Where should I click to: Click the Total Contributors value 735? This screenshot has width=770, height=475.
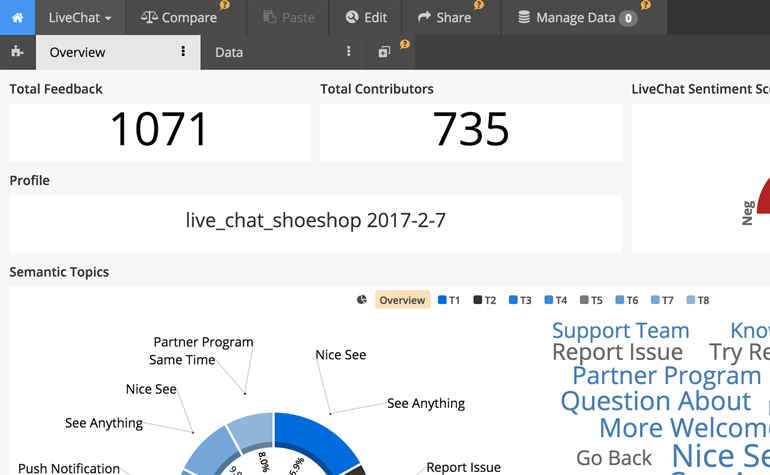[470, 129]
